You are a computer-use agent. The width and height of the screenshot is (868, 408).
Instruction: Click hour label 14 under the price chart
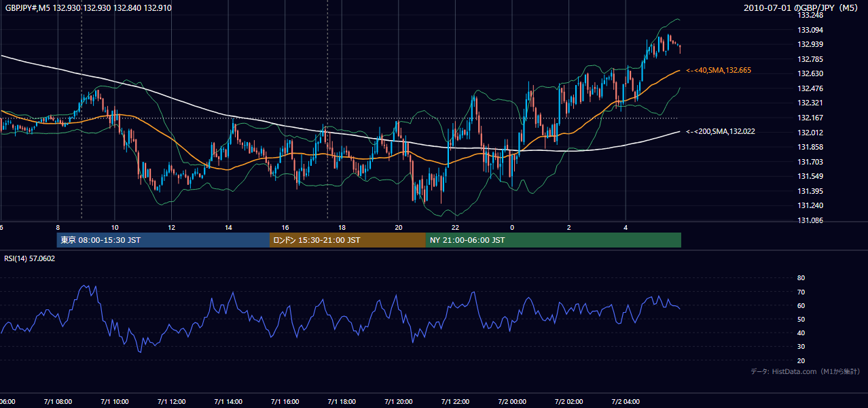tap(229, 228)
